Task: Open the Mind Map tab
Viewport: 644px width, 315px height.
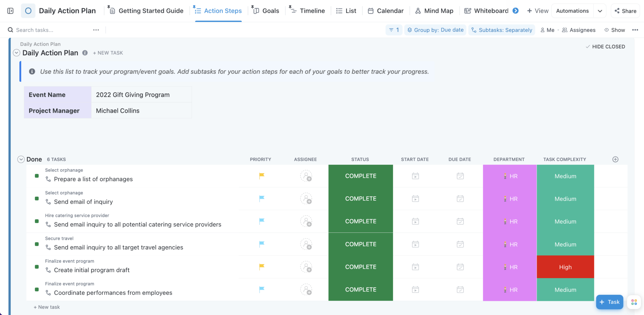Action: coord(434,11)
